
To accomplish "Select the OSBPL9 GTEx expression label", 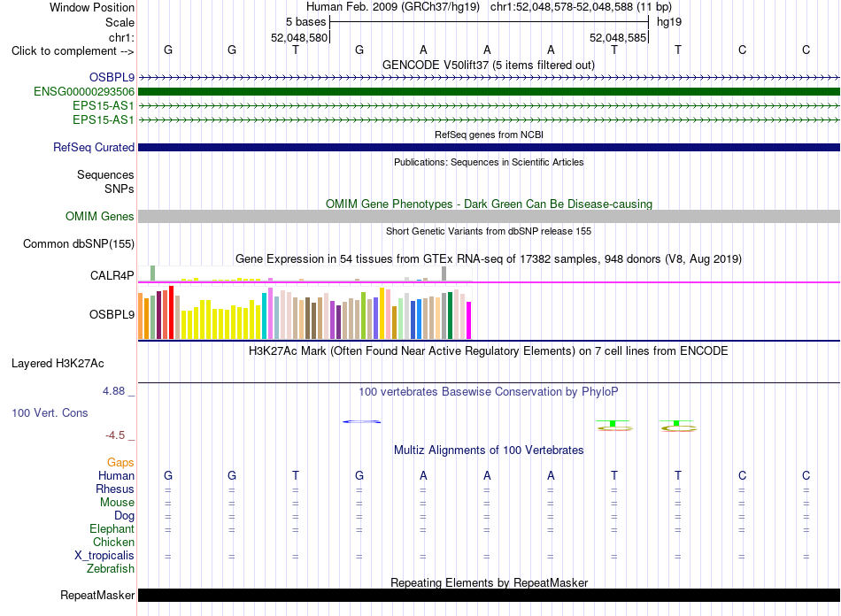I will pyautogui.click(x=112, y=315).
